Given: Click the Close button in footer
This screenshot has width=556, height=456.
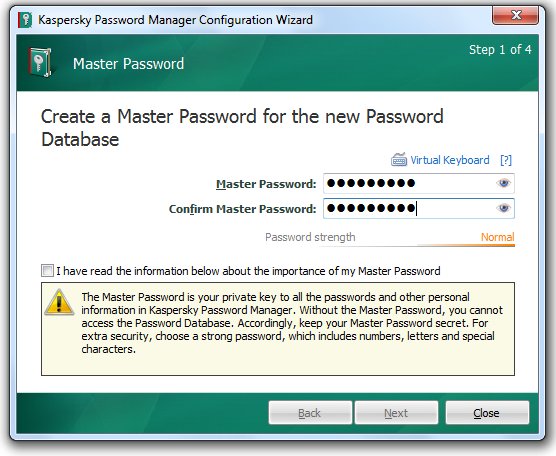Looking at the screenshot, I should point(487,413).
